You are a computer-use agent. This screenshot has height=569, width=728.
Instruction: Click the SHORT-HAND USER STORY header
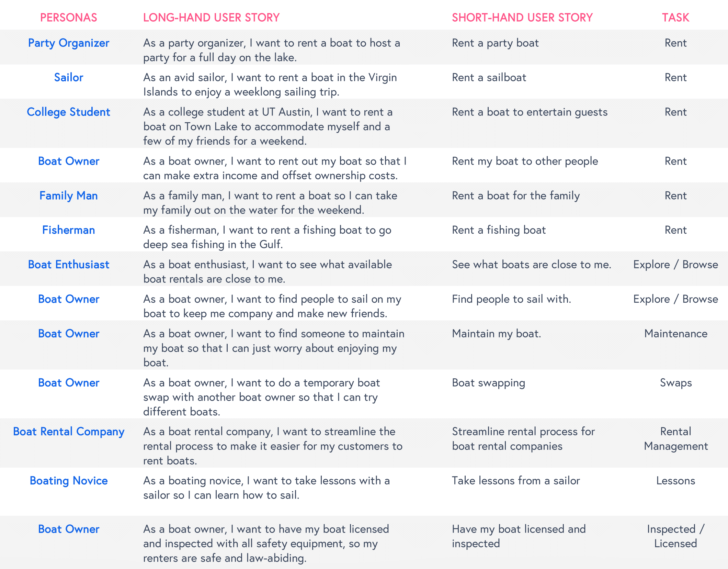522,18
